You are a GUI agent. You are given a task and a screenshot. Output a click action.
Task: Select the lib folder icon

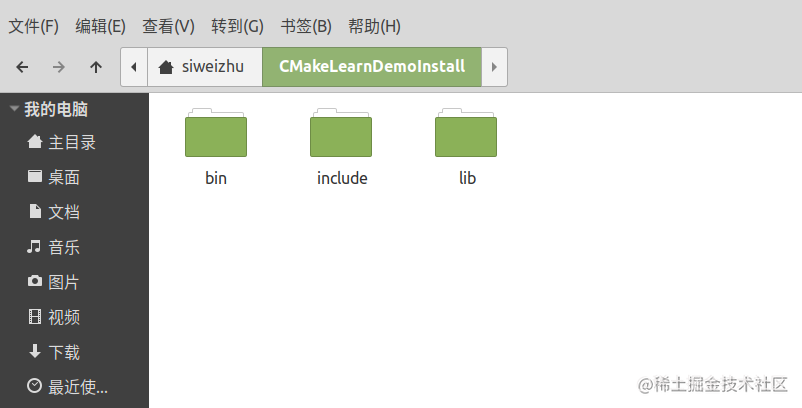click(466, 133)
